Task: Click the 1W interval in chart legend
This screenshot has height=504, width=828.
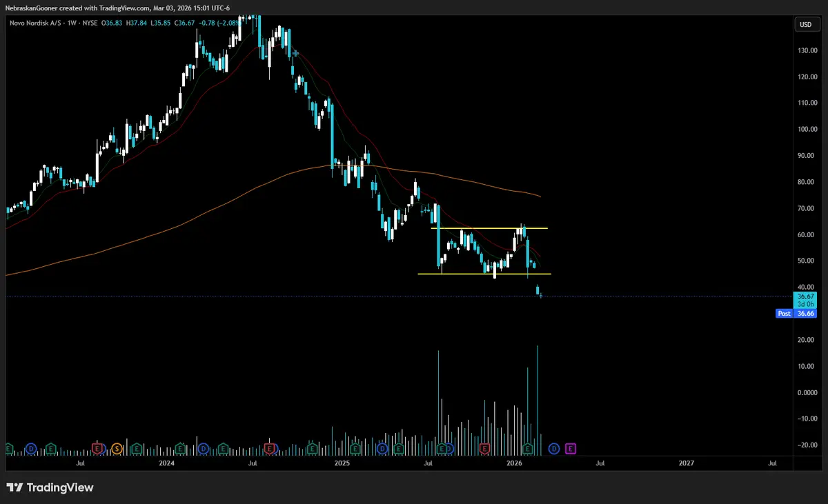Action: pos(72,24)
